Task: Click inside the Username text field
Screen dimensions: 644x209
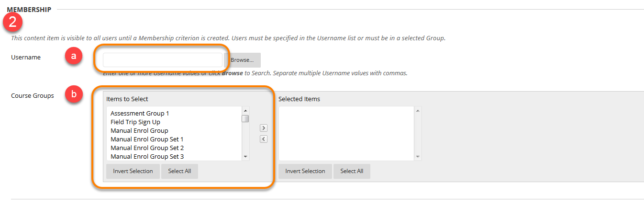Action: pyautogui.click(x=163, y=60)
